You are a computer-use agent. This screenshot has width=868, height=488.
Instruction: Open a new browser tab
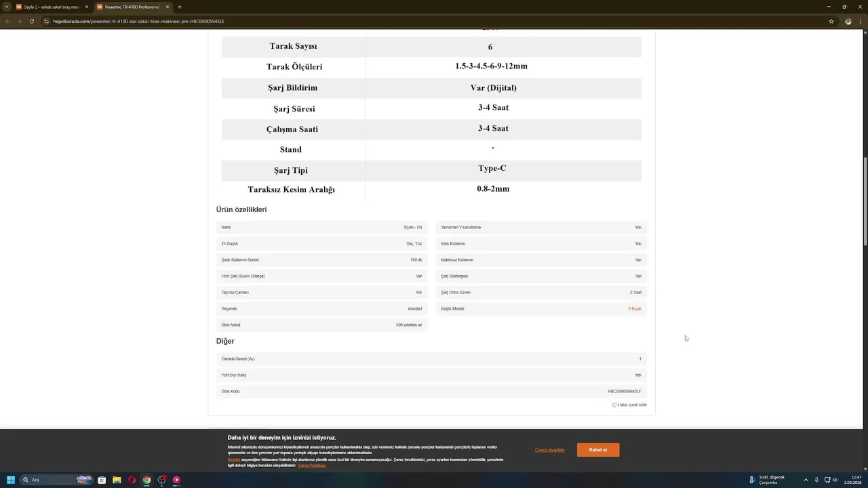[179, 7]
